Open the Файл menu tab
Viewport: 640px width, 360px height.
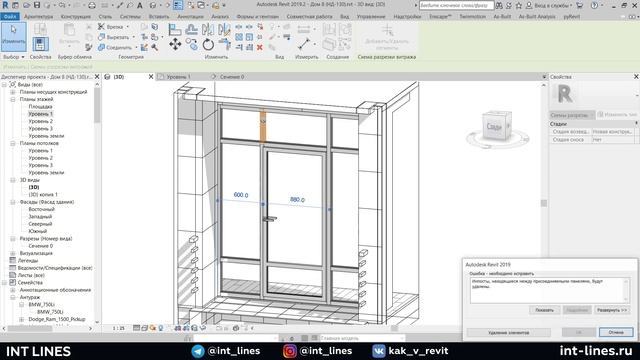(10, 16)
